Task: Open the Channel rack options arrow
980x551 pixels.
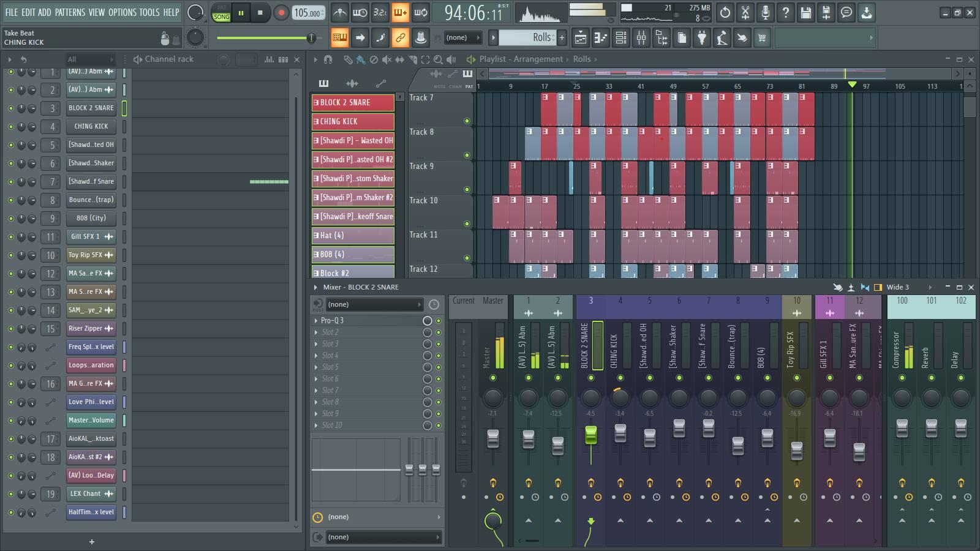Action: coord(9,59)
